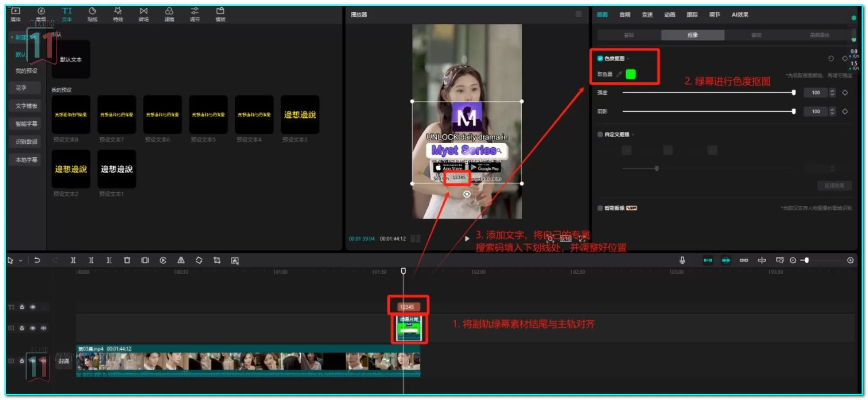Open the 贴纸 stickers tab
The image size is (868, 400).
pos(92,14)
